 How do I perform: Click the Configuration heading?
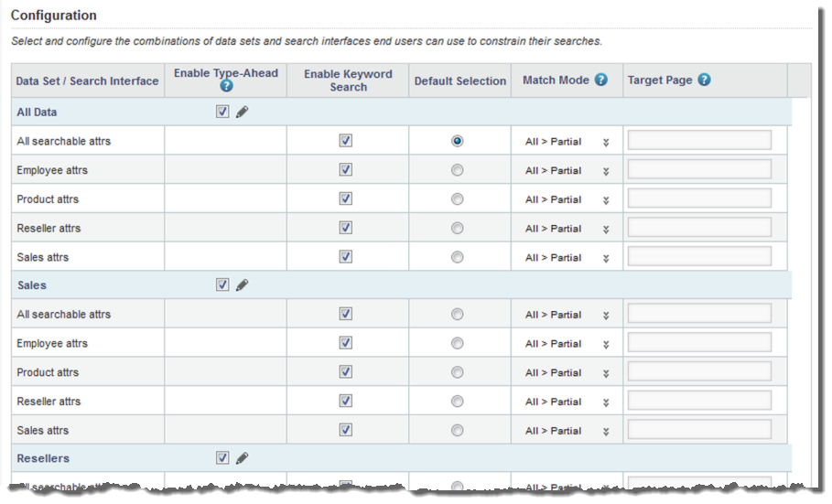pyautogui.click(x=54, y=16)
